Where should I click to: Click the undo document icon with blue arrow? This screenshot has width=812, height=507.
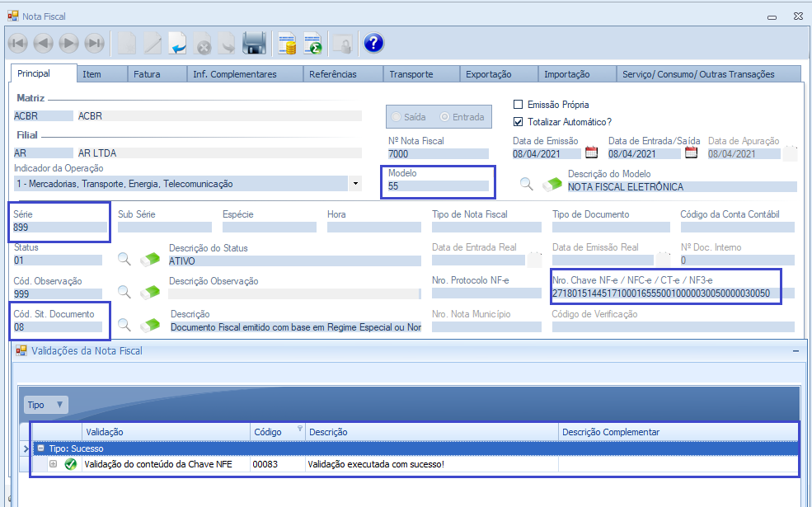178,43
